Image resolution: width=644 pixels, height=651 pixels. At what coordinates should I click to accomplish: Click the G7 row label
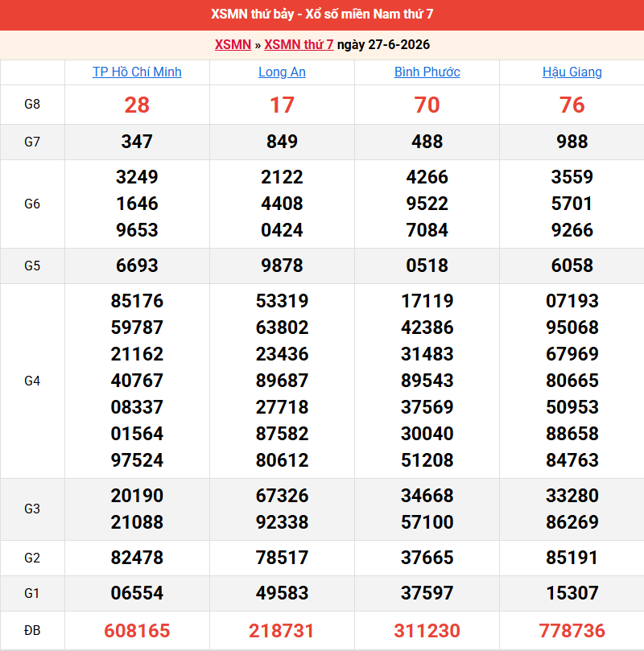(x=32, y=142)
